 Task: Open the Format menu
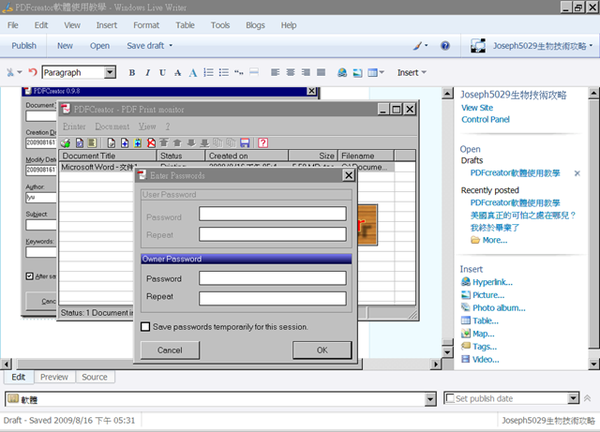click(146, 25)
